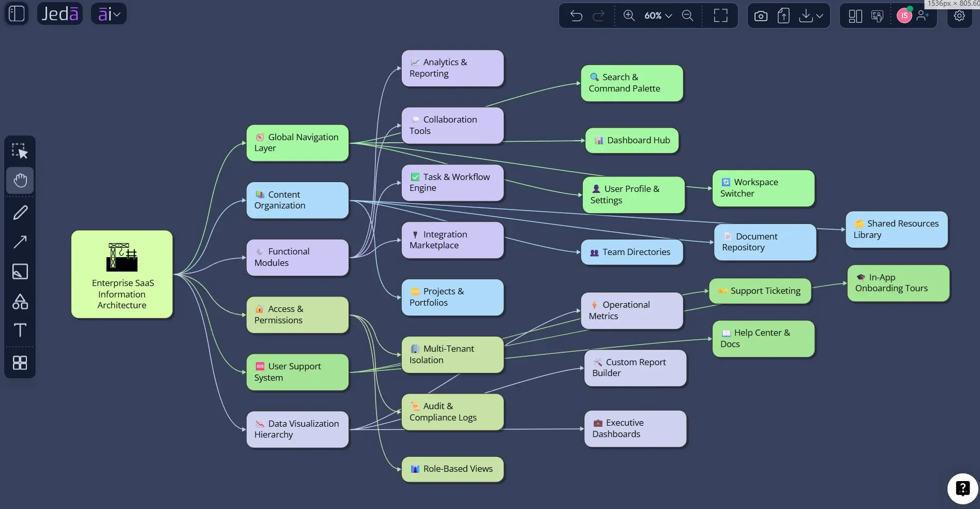
Task: Open the 60% zoom level dropdown
Action: pyautogui.click(x=658, y=16)
